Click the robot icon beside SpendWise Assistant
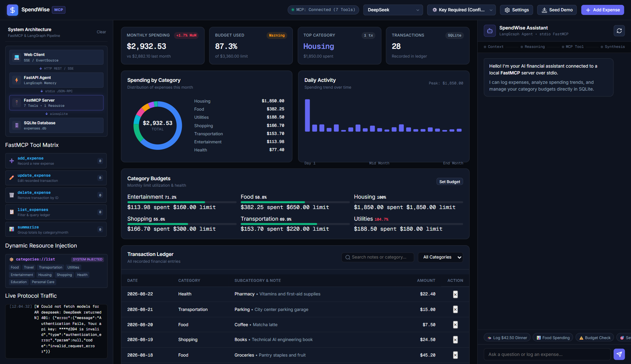The image size is (631, 364). tap(490, 31)
